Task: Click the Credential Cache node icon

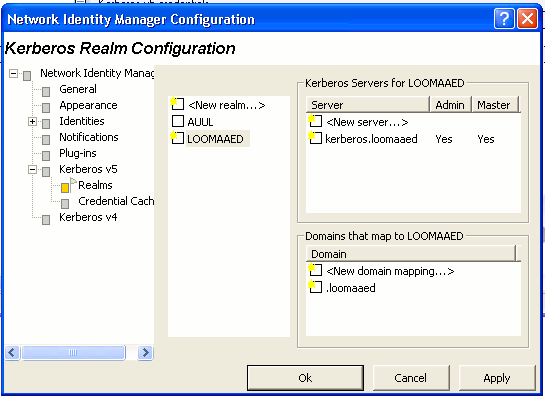Action: point(65,204)
